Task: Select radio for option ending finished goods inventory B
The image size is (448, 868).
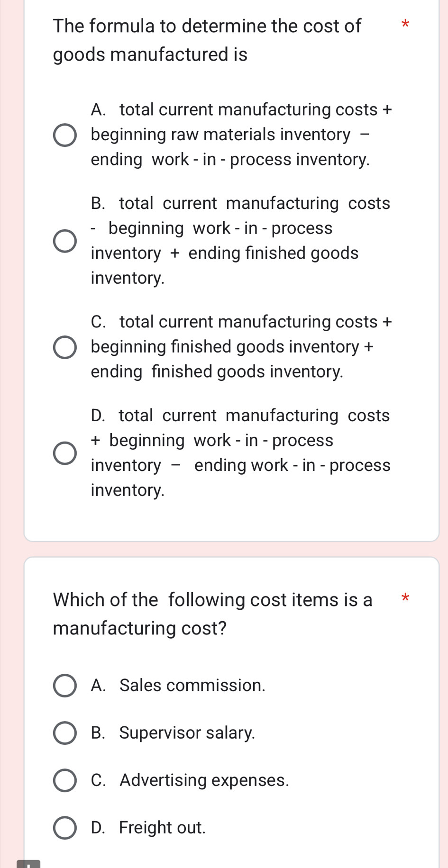Action: click(64, 241)
